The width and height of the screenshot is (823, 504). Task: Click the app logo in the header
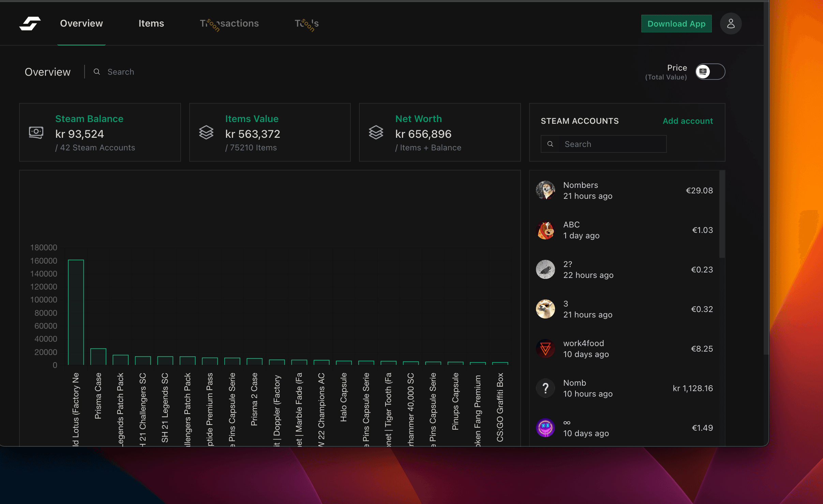(x=30, y=23)
